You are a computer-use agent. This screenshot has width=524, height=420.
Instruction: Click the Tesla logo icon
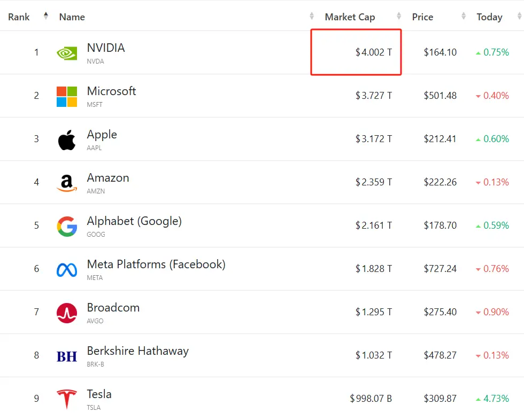tap(67, 399)
